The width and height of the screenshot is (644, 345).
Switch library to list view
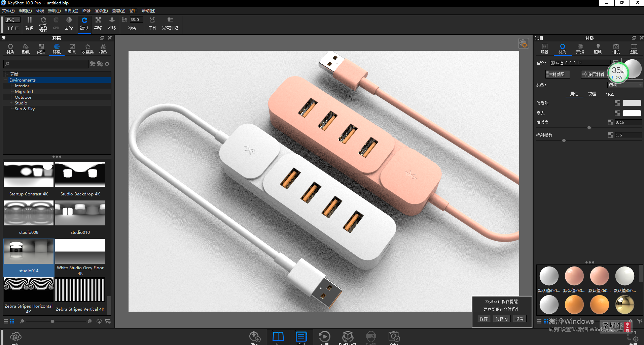pyautogui.click(x=6, y=321)
